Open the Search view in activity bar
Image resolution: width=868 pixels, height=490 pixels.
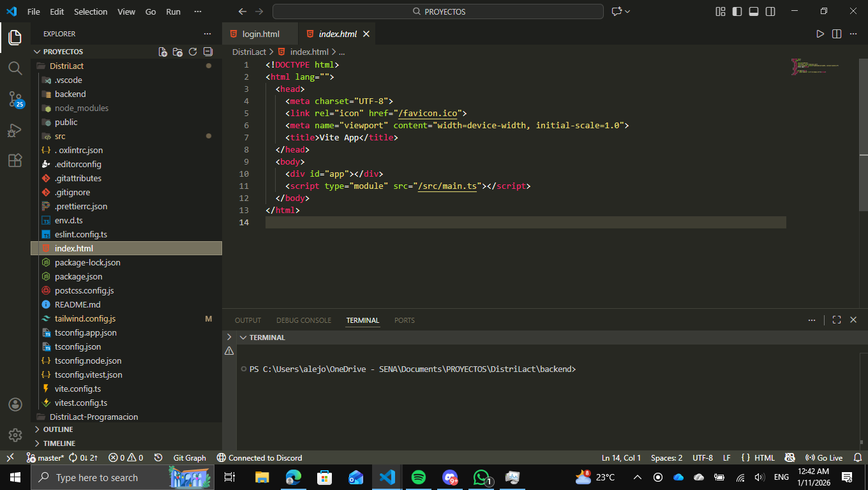[x=15, y=68]
